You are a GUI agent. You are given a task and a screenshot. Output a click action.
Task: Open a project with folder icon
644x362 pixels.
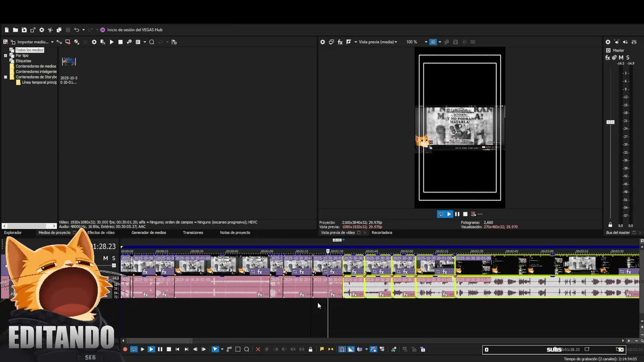[16, 30]
